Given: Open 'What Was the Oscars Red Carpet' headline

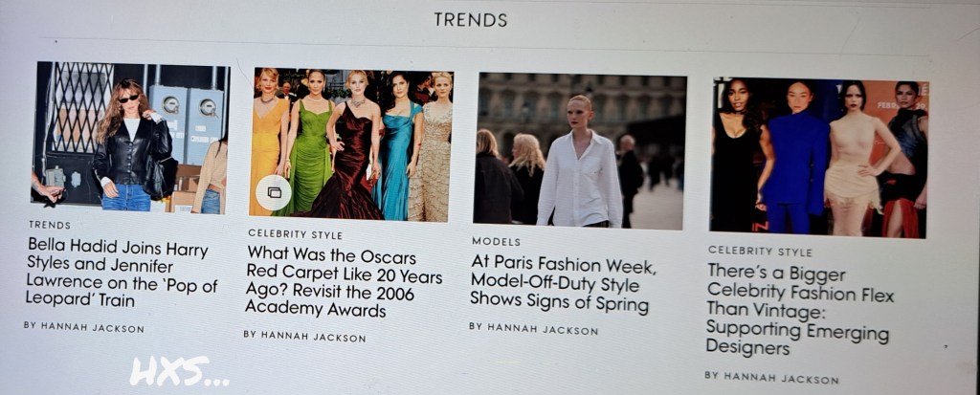Looking at the screenshot, I should coord(344,282).
